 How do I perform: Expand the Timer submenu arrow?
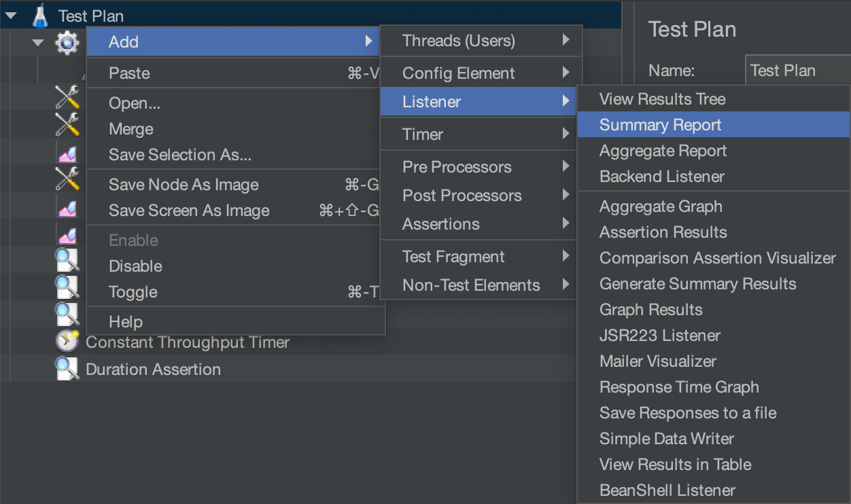tap(566, 134)
